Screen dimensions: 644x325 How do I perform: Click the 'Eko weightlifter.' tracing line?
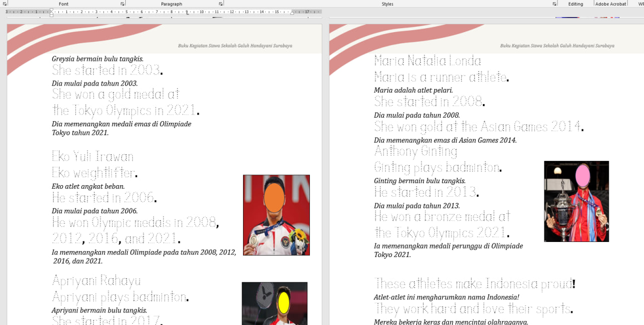pyautogui.click(x=95, y=173)
